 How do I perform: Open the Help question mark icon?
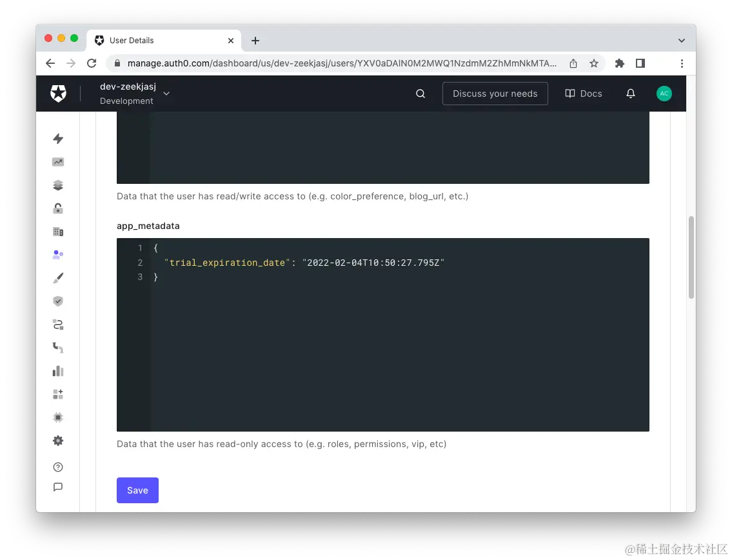click(58, 466)
